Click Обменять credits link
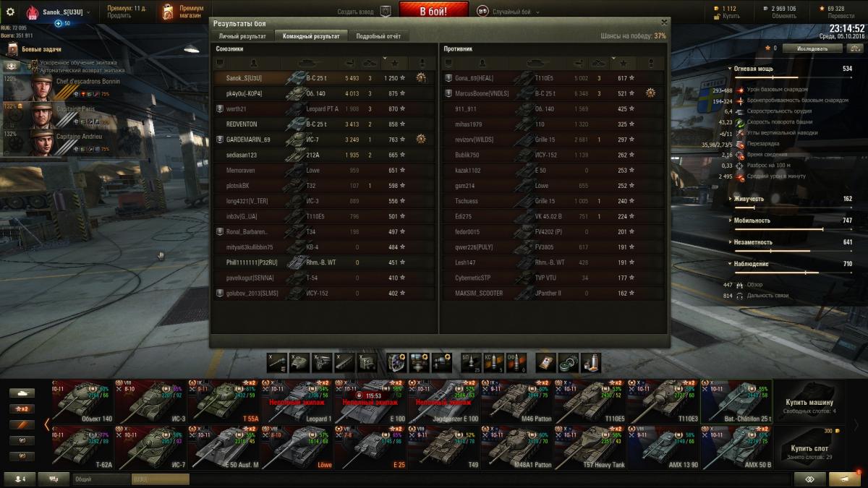Image resolution: width=868 pixels, height=488 pixels. (x=783, y=16)
